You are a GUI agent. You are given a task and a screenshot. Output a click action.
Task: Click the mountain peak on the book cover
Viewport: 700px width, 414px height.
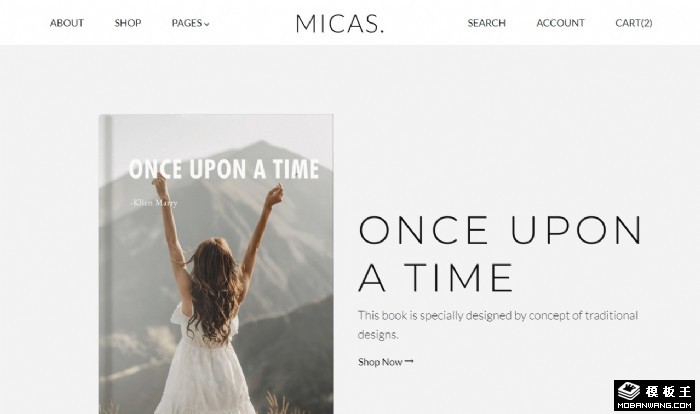coord(261,145)
